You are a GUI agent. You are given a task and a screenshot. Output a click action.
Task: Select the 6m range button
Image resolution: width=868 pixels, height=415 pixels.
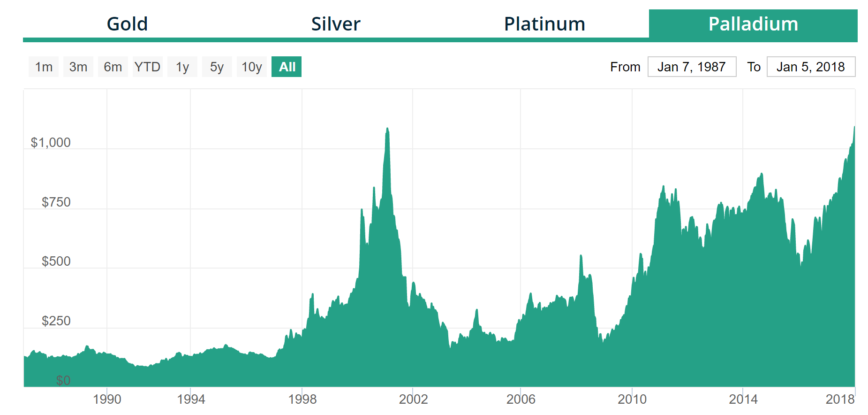113,67
